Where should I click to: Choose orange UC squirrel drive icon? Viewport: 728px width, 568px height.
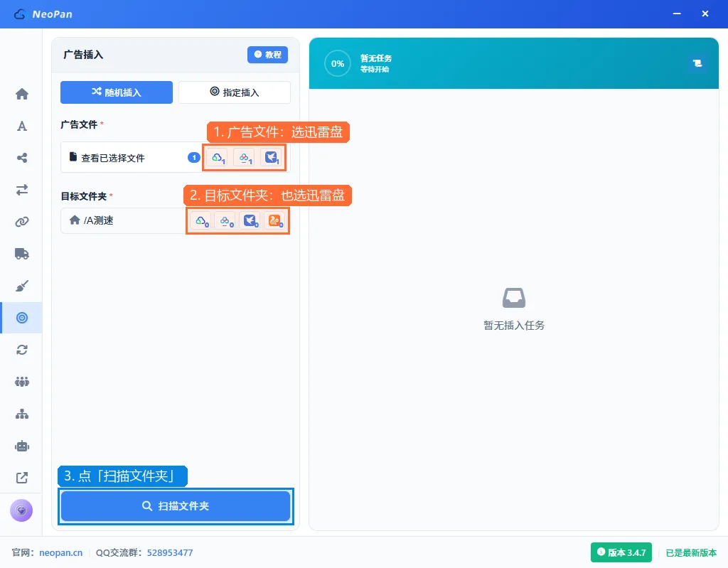275,221
